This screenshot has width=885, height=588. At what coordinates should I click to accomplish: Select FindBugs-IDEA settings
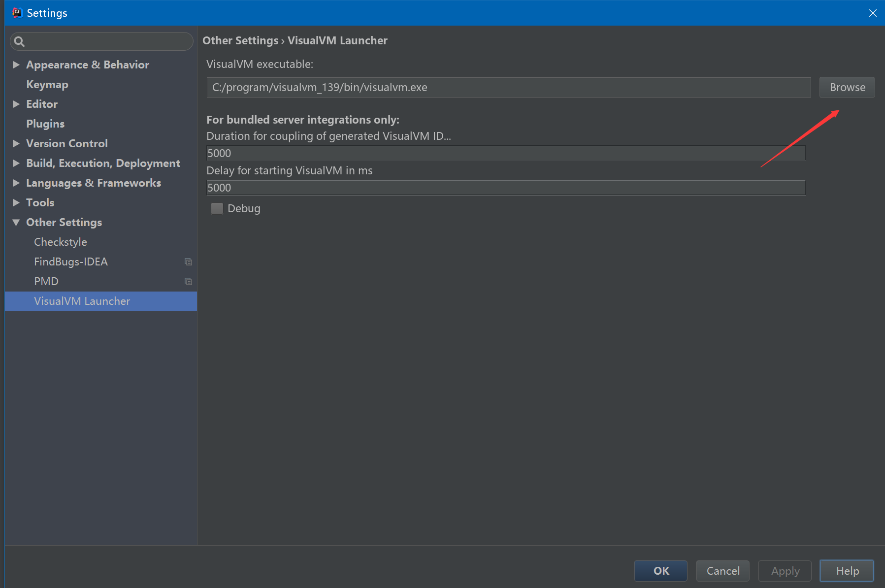71,261
